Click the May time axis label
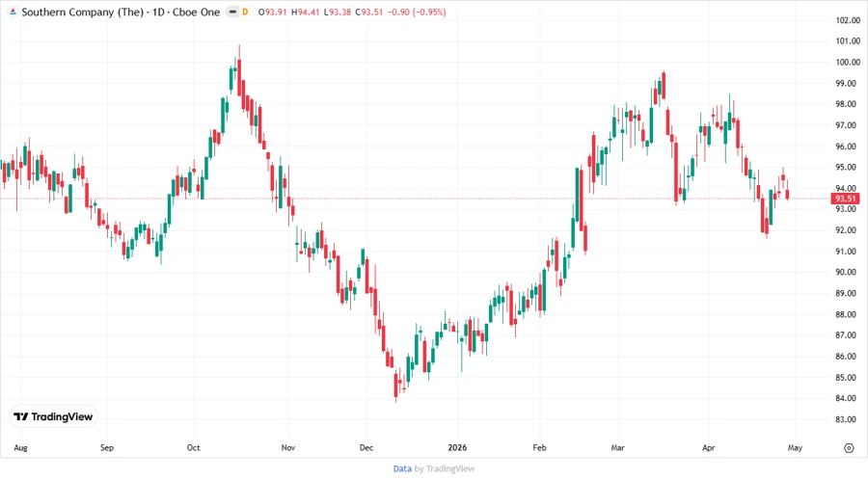This screenshot has height=480, width=868. coord(795,447)
